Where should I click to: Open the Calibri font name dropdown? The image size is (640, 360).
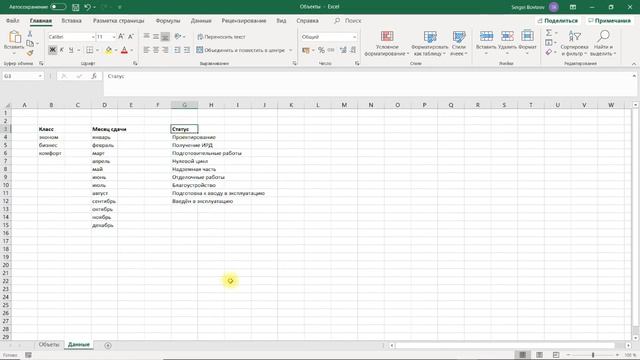93,37
